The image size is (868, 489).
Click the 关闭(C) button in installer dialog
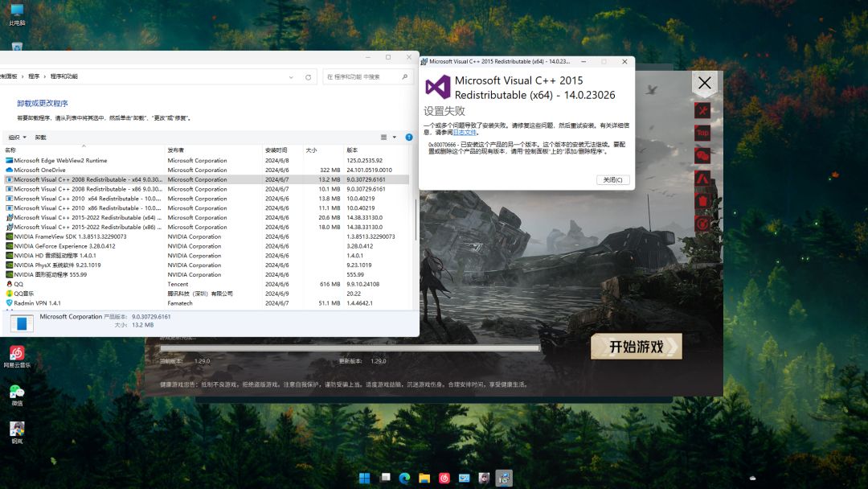612,180
